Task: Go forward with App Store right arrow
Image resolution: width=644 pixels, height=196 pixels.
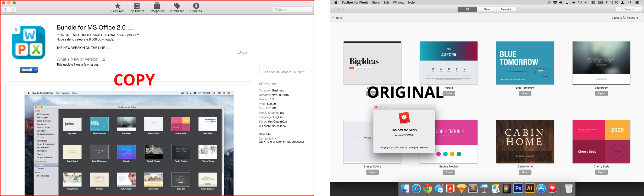Action: click(x=13, y=9)
